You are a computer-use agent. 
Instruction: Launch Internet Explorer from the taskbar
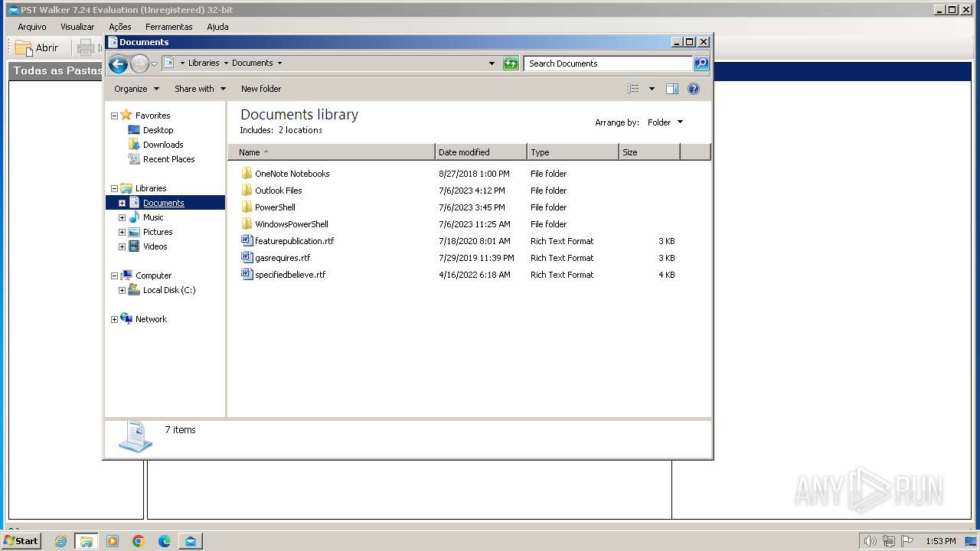click(x=60, y=541)
